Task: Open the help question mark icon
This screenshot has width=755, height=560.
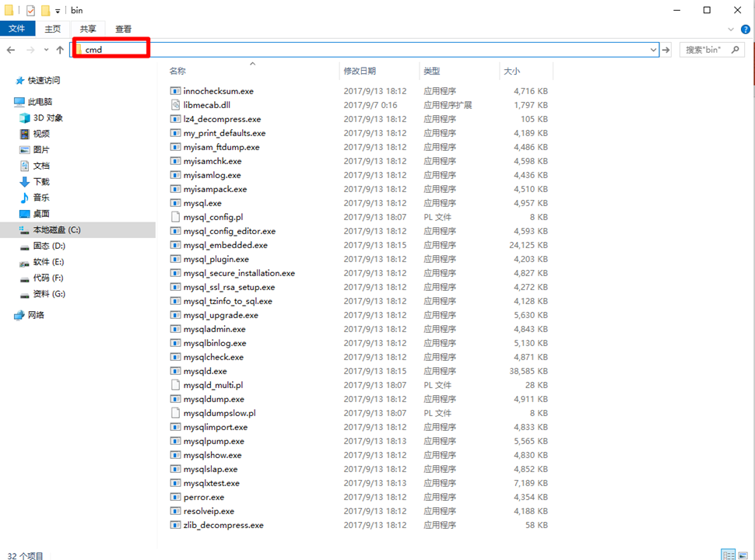Action: tap(746, 30)
